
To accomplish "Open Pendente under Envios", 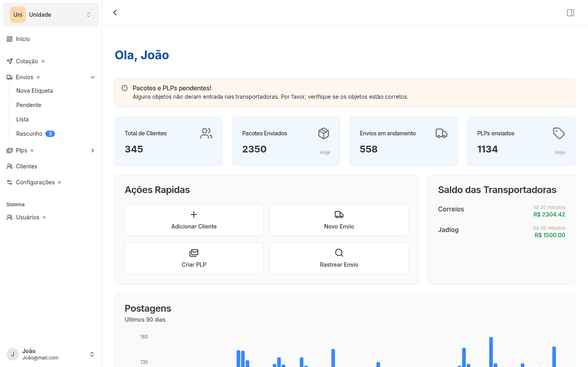I will point(29,105).
